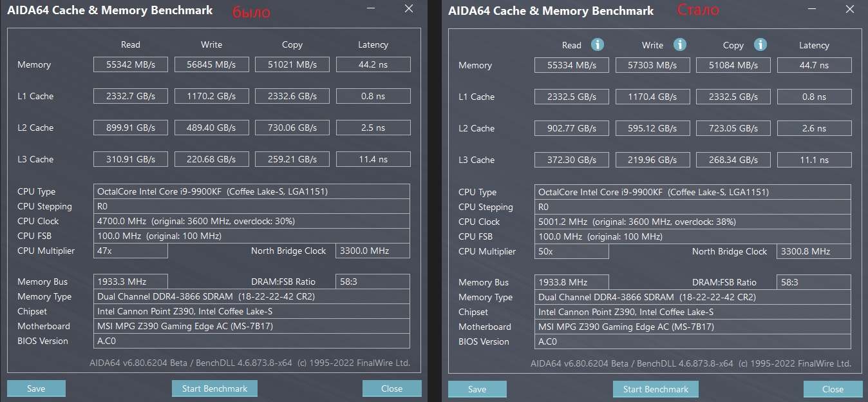Click the info icon beside Write
This screenshot has width=868, height=402.
click(680, 44)
